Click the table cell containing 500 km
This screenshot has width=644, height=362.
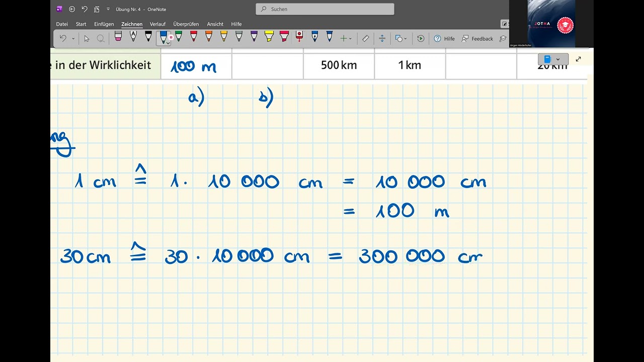[339, 65]
